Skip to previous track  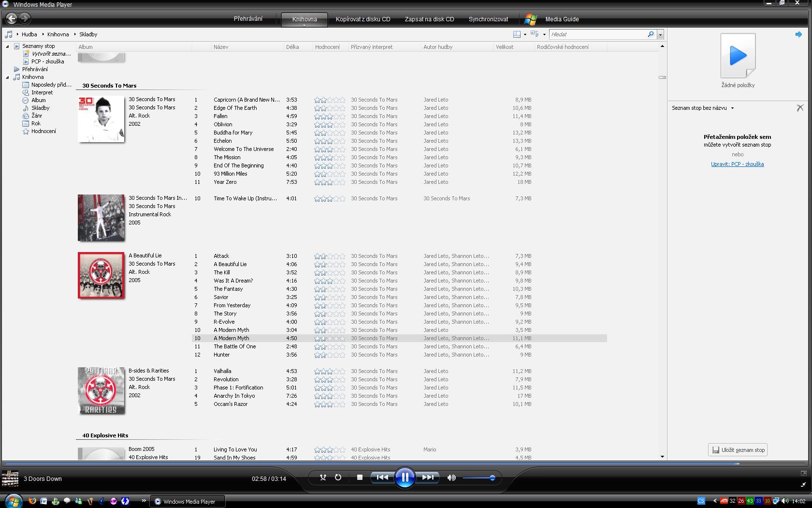(382, 478)
